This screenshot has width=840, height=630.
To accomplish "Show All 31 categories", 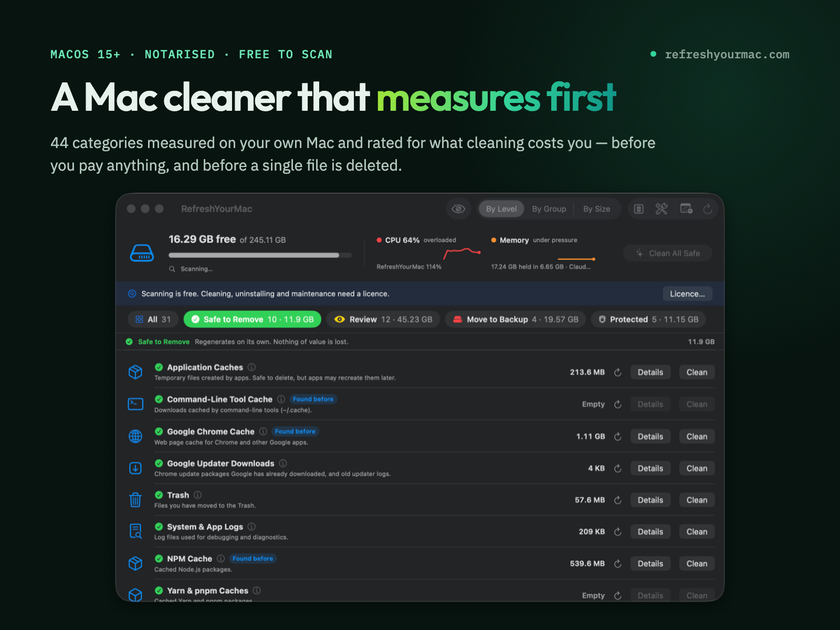I will click(153, 319).
